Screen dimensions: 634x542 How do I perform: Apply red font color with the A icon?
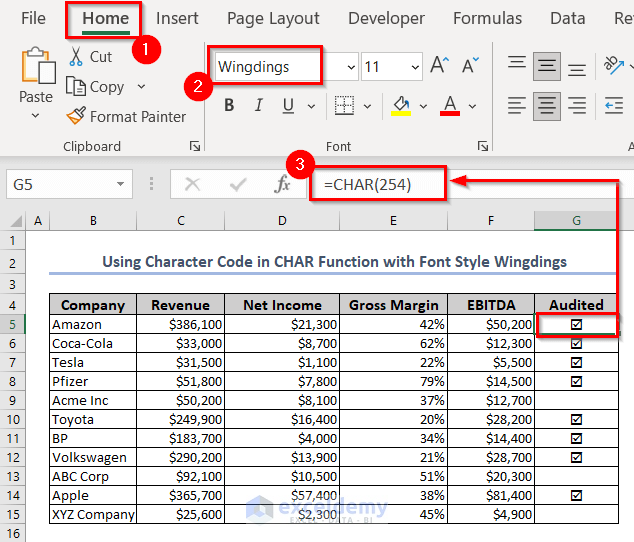tap(450, 106)
